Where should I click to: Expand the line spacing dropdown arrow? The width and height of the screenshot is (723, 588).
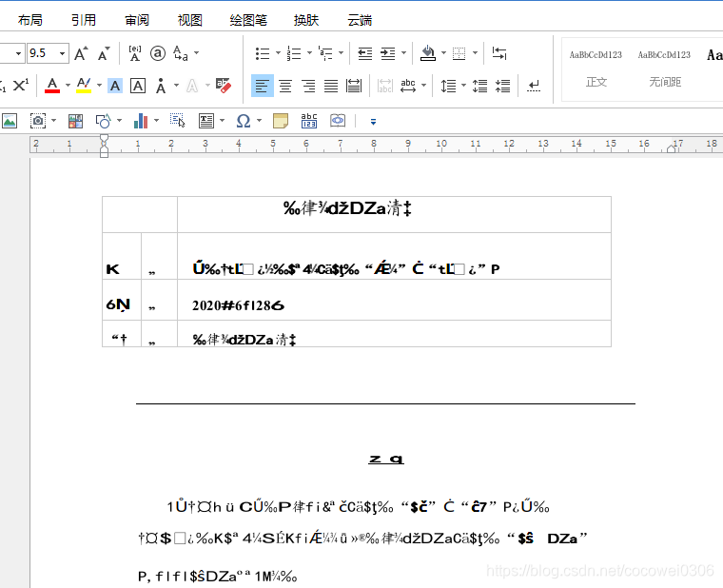[x=464, y=86]
